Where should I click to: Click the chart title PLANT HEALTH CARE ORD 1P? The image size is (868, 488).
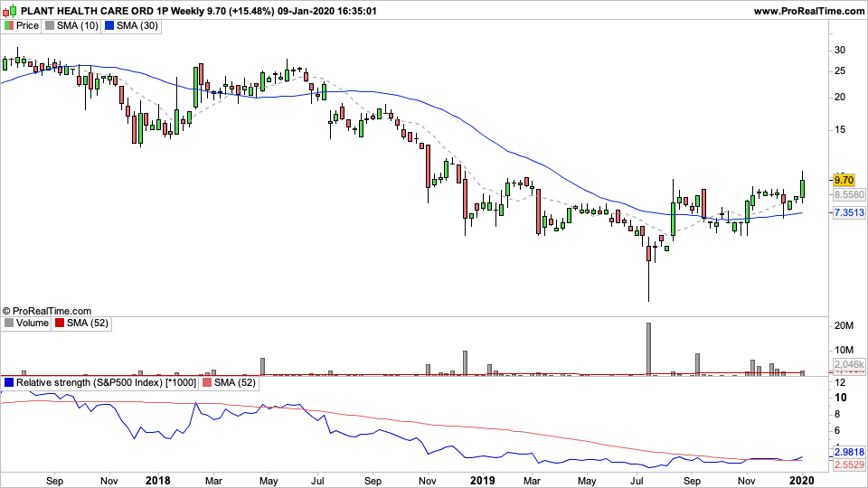tap(94, 11)
